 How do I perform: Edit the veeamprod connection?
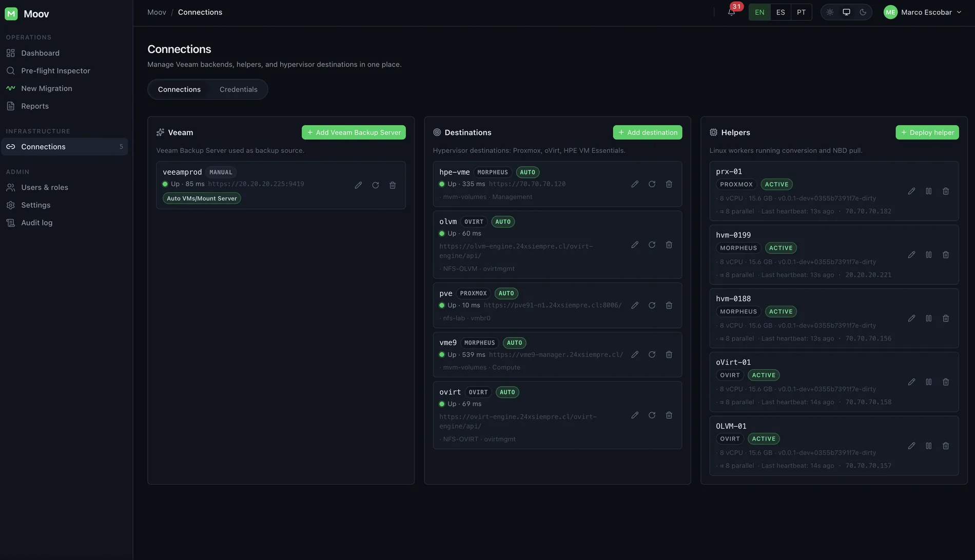tap(358, 185)
